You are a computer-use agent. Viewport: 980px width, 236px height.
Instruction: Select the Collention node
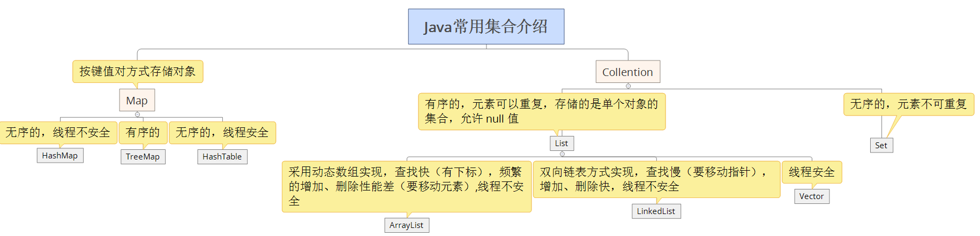(x=627, y=72)
